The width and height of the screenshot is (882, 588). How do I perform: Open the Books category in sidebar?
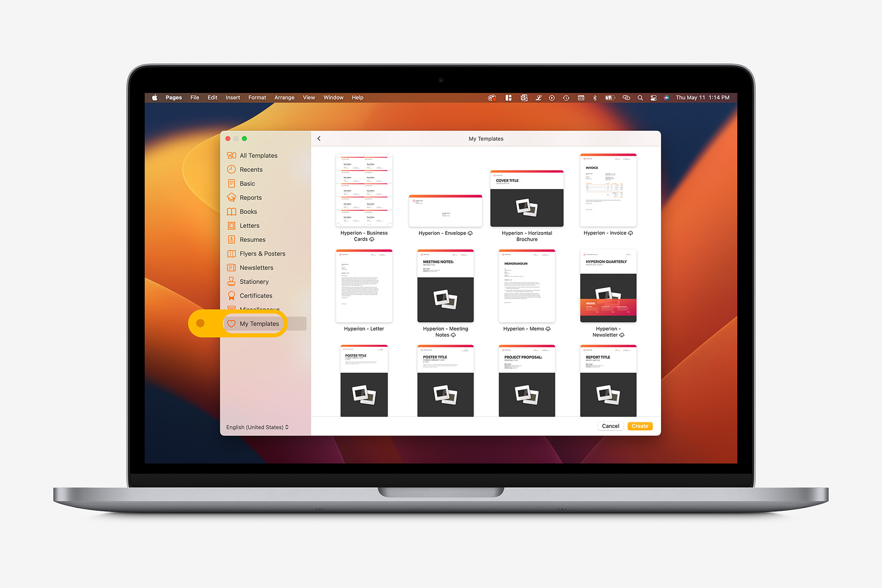click(x=248, y=211)
